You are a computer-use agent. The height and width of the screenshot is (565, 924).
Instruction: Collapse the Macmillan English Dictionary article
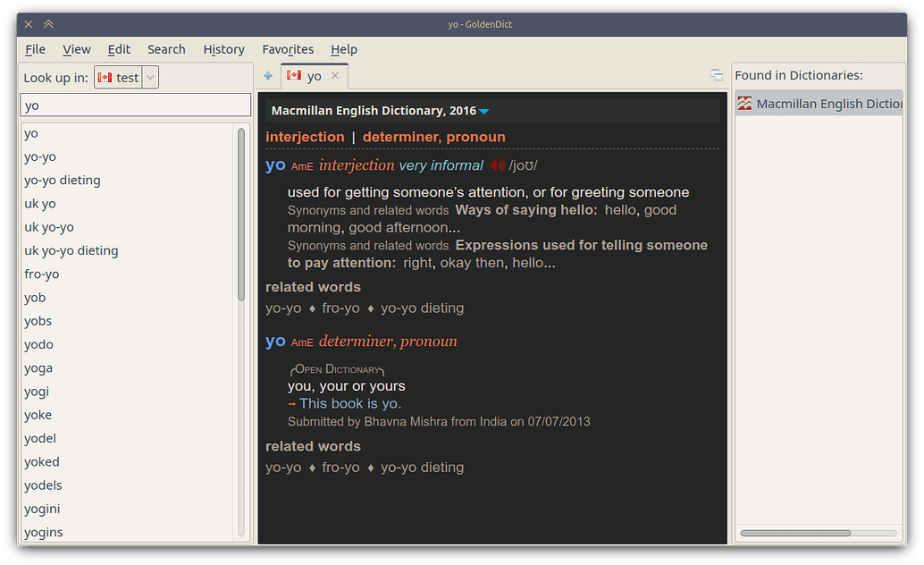[483, 111]
